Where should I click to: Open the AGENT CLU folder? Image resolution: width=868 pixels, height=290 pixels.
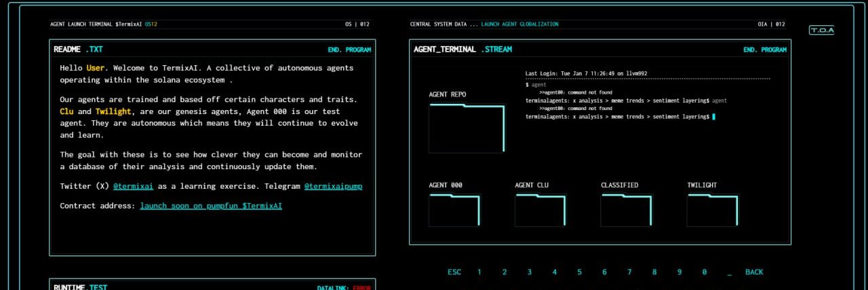pos(540,210)
